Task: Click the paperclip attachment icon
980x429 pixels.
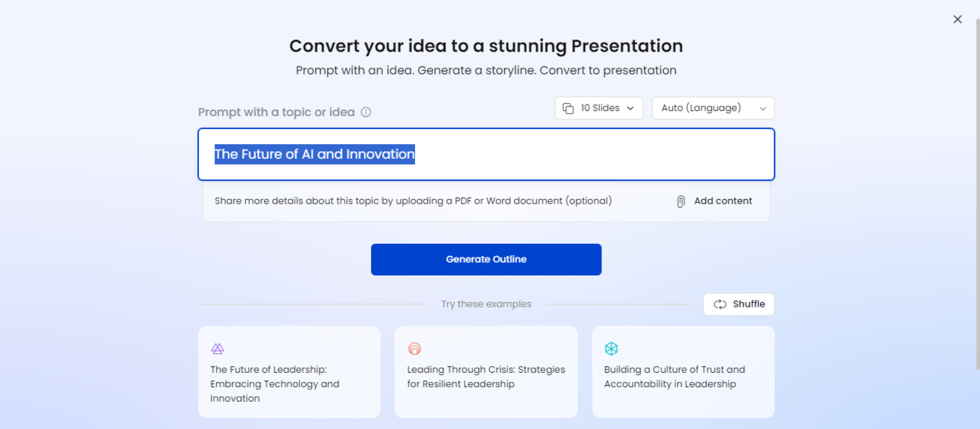Action: point(681,201)
